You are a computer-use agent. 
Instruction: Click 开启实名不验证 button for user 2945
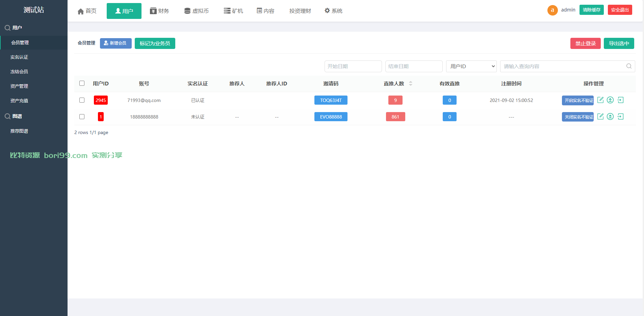578,100
